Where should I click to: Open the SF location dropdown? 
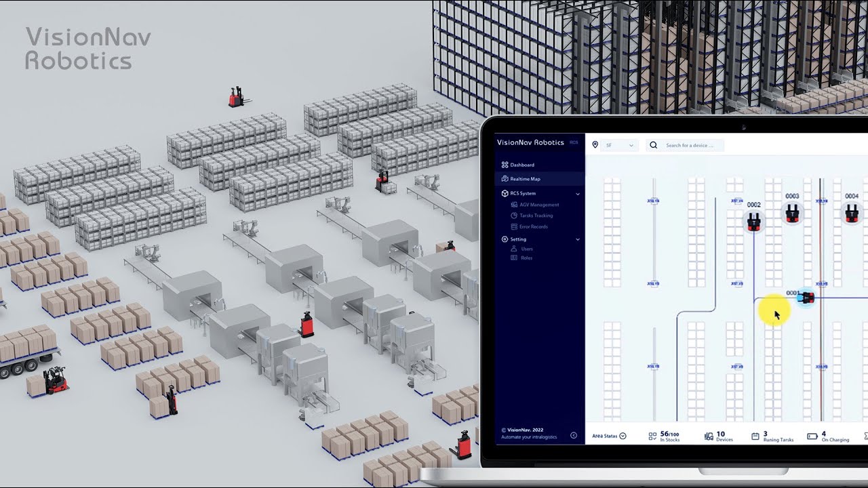pos(620,145)
